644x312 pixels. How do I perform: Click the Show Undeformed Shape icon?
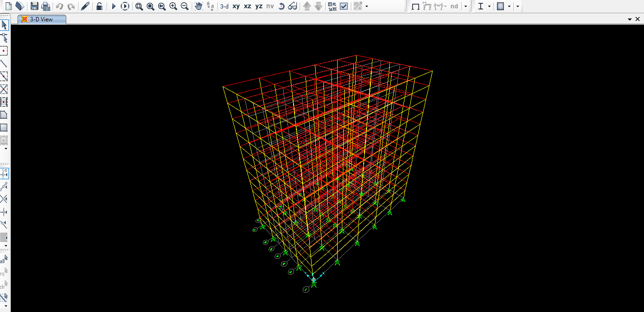pyautogui.click(x=415, y=6)
